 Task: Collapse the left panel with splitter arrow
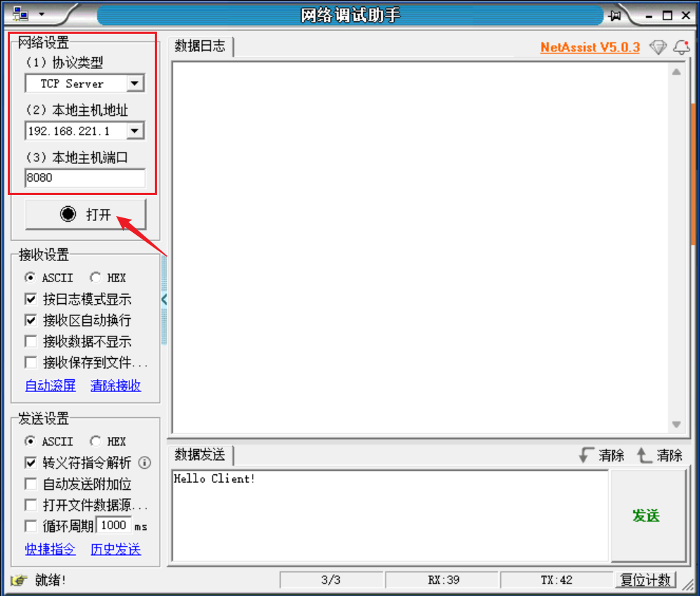pos(164,300)
